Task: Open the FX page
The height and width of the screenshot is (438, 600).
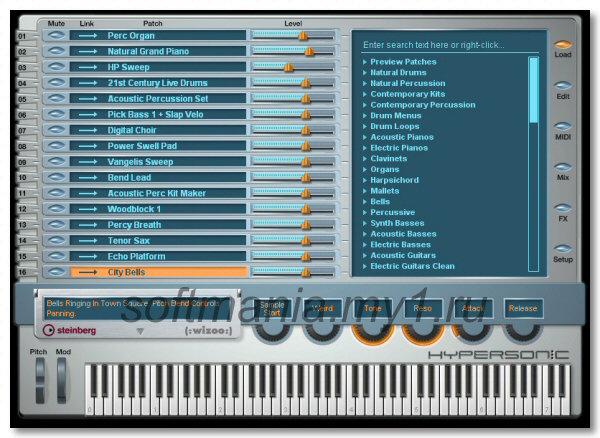Action: click(563, 208)
